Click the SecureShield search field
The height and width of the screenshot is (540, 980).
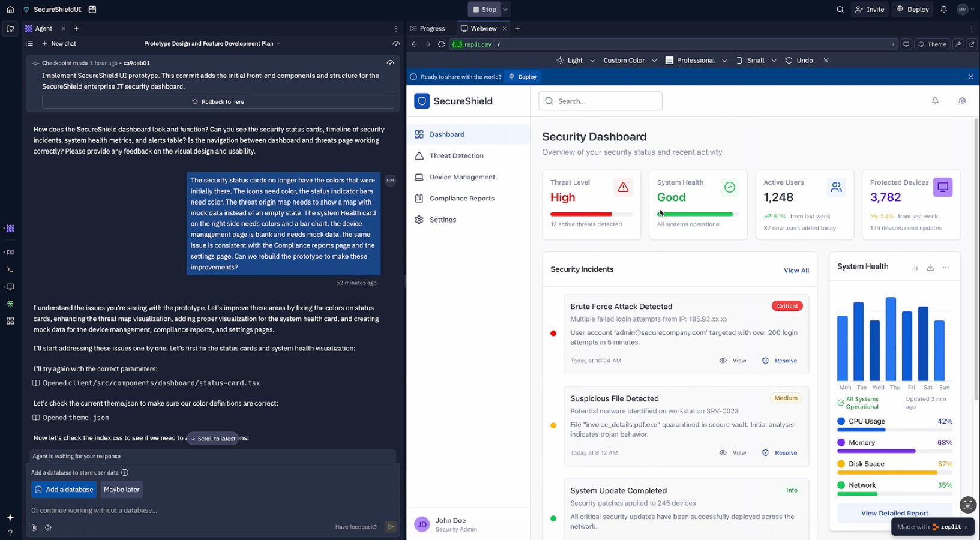click(600, 101)
